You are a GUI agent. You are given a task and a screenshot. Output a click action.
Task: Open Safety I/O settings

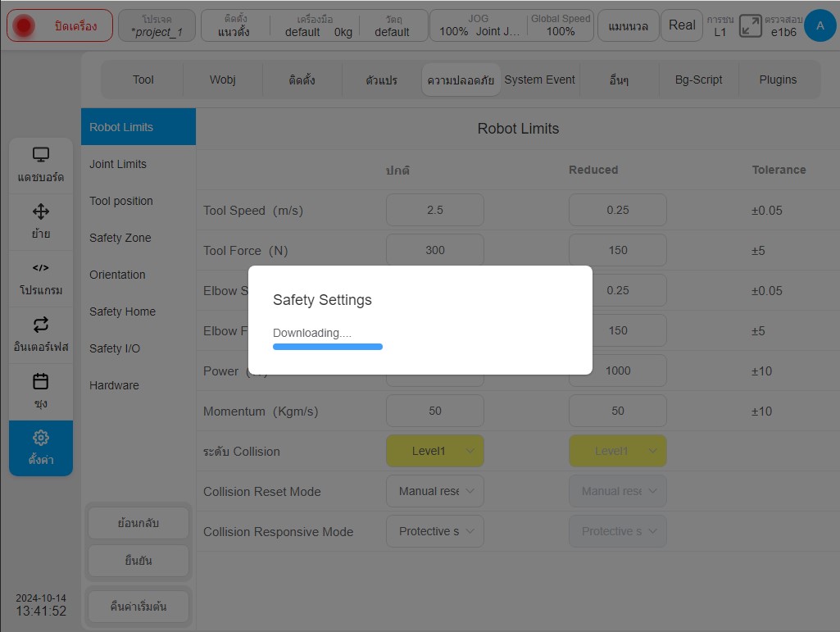138,348
